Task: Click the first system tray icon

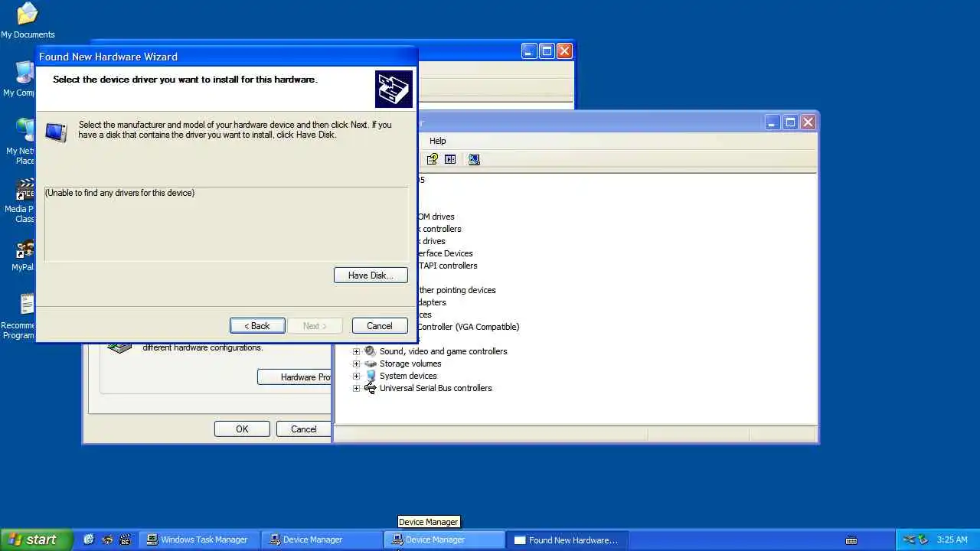Action: 909,540
